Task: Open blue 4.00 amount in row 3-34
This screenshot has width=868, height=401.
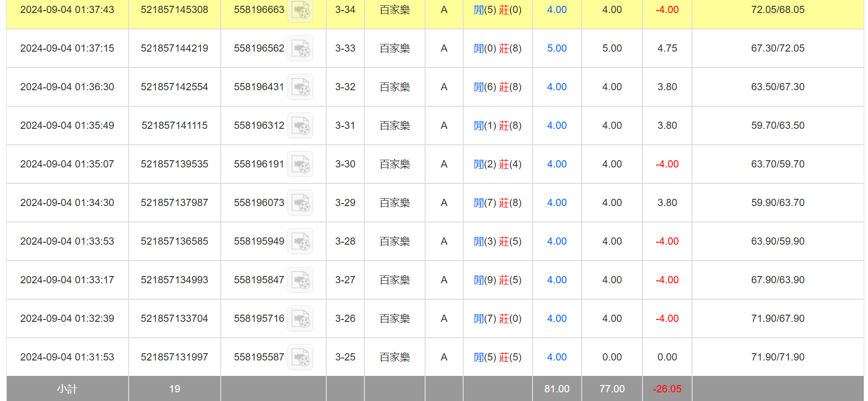Action: click(557, 10)
